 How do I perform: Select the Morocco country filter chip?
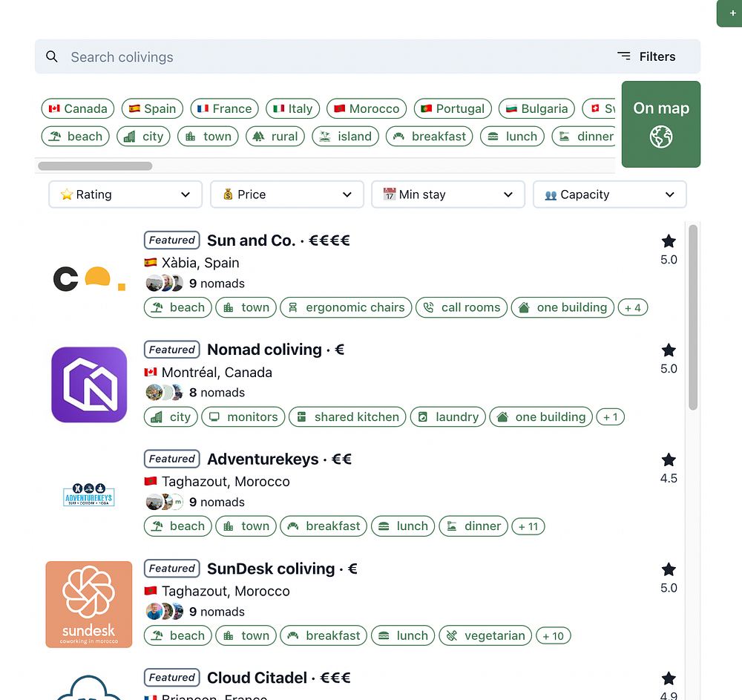pyautogui.click(x=367, y=108)
